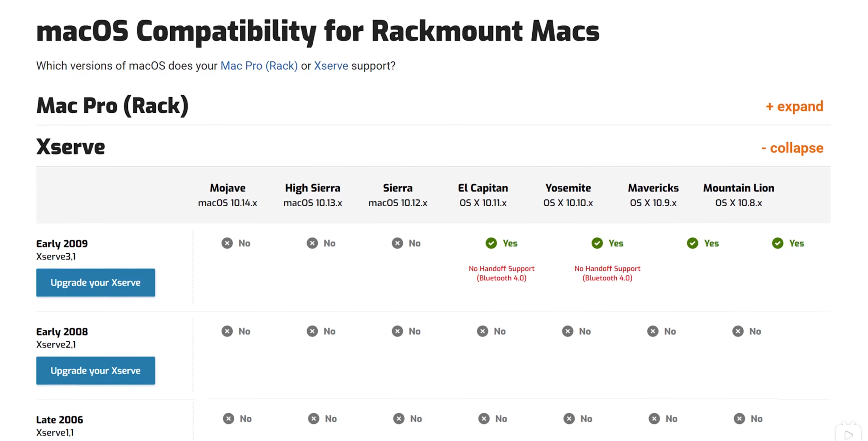
Task: Click the Mojave macOS 10.14.x column header
Action: click(228, 195)
